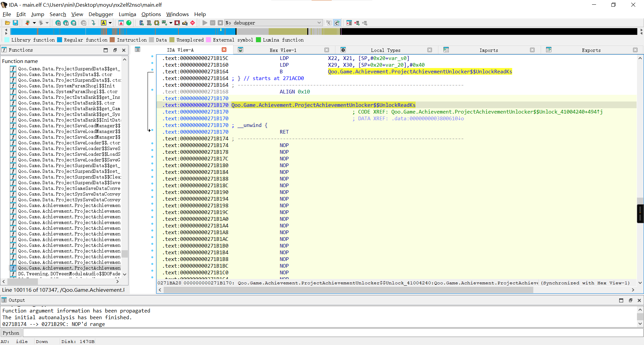Select Qoo.Game.Data.SystemParamShogi$$Init function
Image resolution: width=644 pixels, height=345 pixels.
[x=66, y=86]
